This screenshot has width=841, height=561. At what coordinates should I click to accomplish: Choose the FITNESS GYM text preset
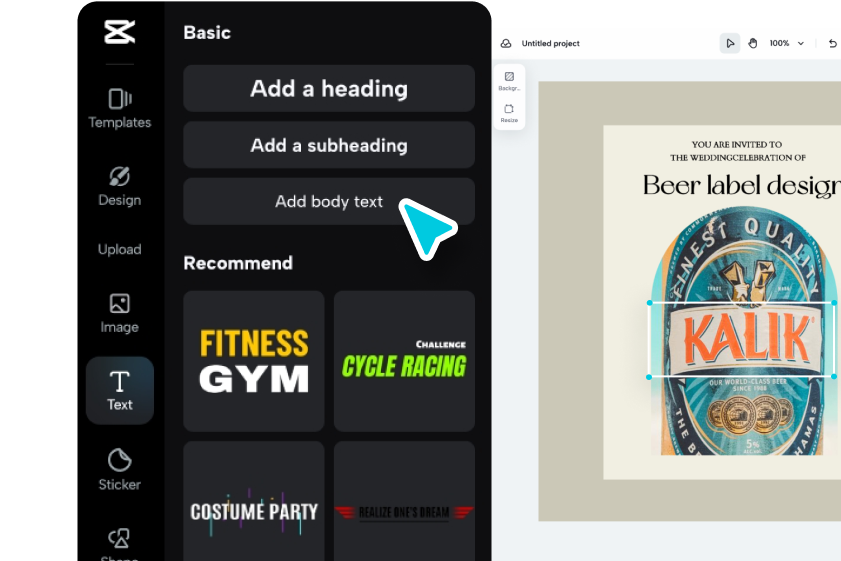[254, 361]
